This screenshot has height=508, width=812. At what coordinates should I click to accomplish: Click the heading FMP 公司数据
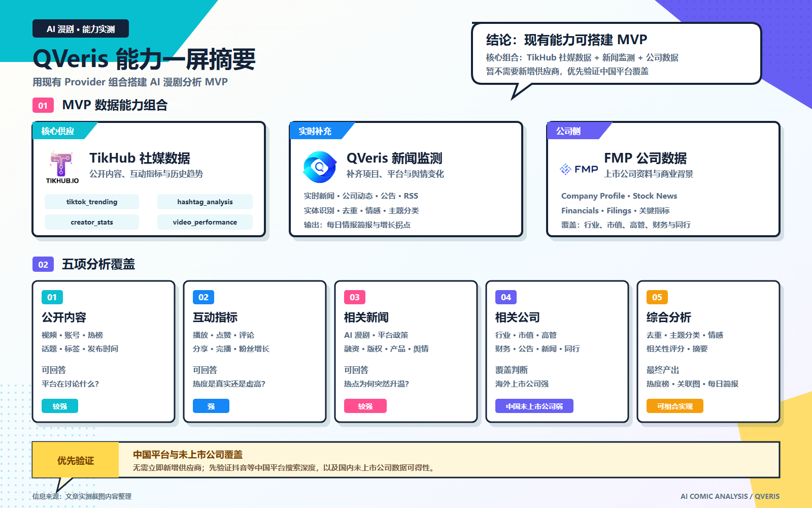point(645,158)
